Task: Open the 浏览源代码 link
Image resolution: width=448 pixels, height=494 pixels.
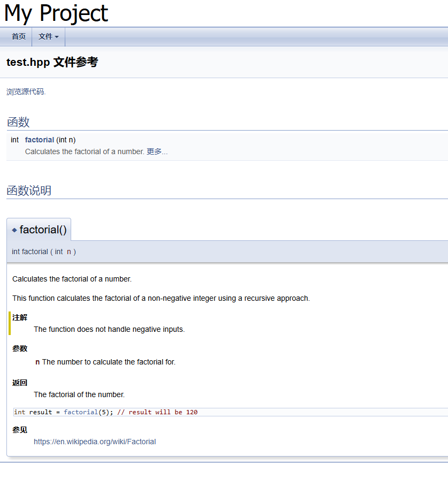Action: [25, 92]
